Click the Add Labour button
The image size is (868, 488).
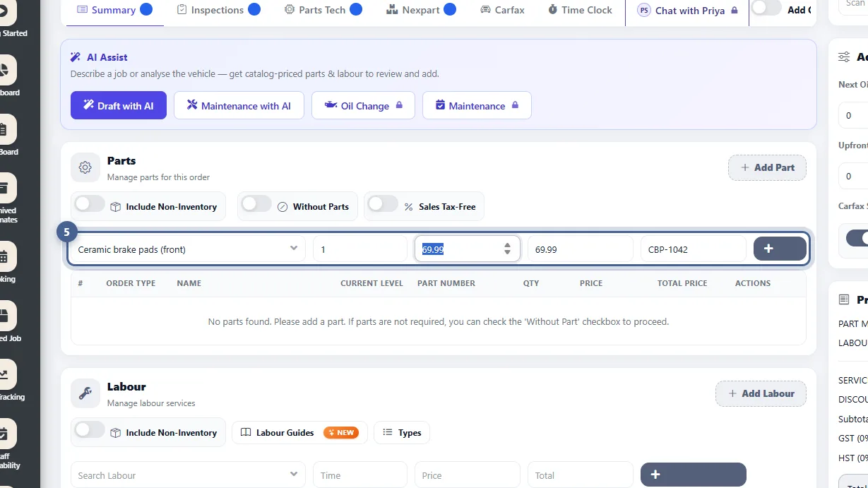pyautogui.click(x=761, y=393)
